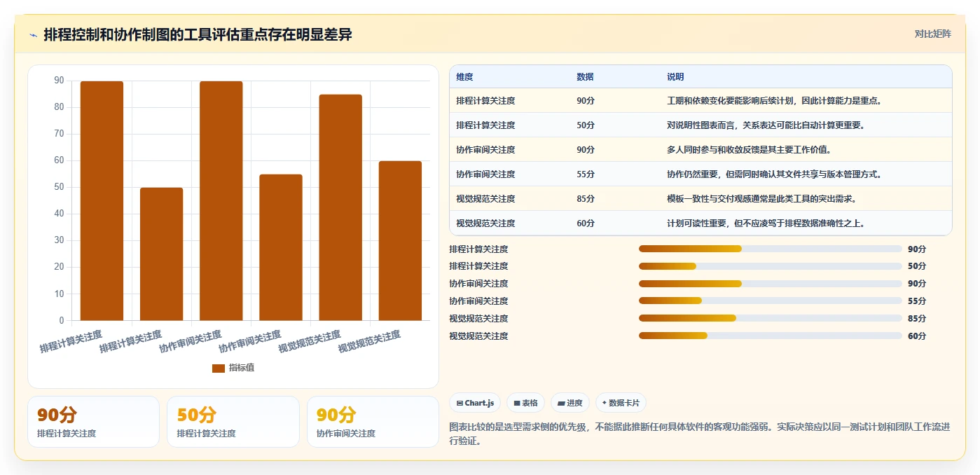The width and height of the screenshot is (980, 475).
Task: Click the 进度 tag
Action: pyautogui.click(x=570, y=403)
